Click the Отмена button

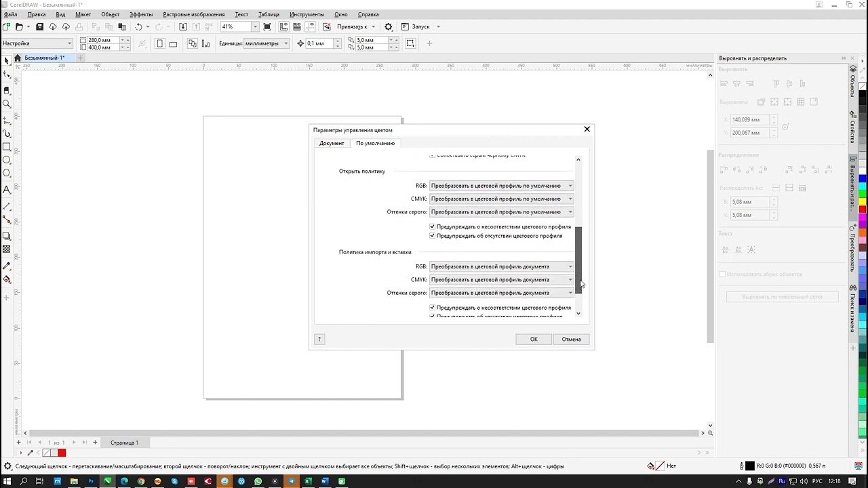(571, 339)
